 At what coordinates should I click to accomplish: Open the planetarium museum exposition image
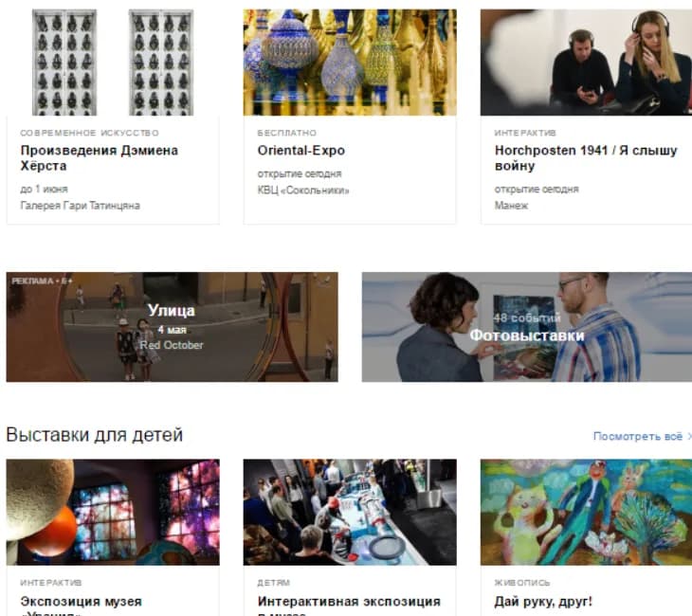click(113, 513)
